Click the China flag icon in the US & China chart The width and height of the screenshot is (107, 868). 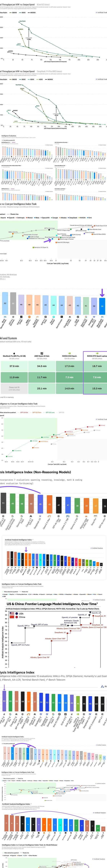[x=12, y=617]
